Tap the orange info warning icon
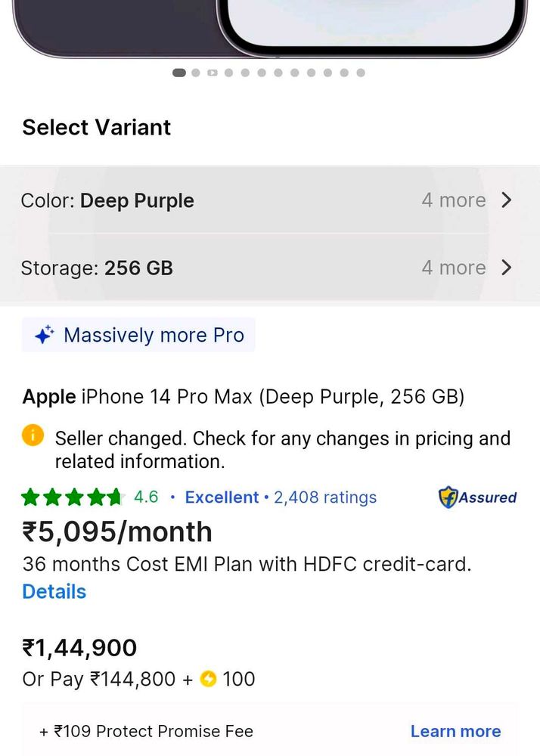Image resolution: width=540 pixels, height=756 pixels. pos(33,435)
